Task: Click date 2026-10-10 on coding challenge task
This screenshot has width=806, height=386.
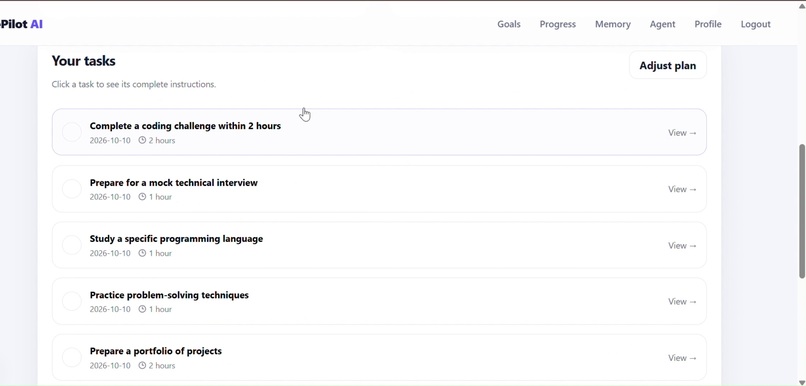Action: pos(110,140)
